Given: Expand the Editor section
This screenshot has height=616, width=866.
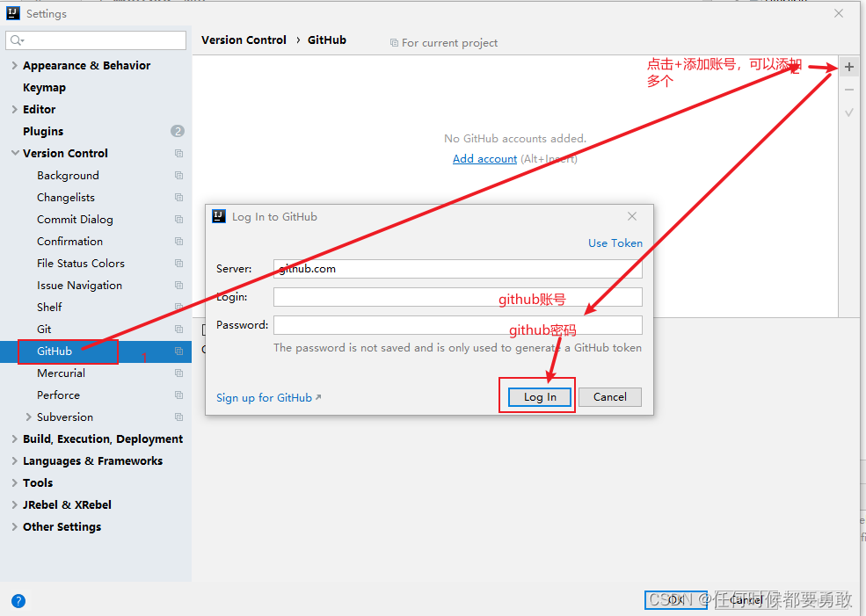Looking at the screenshot, I should (15, 109).
